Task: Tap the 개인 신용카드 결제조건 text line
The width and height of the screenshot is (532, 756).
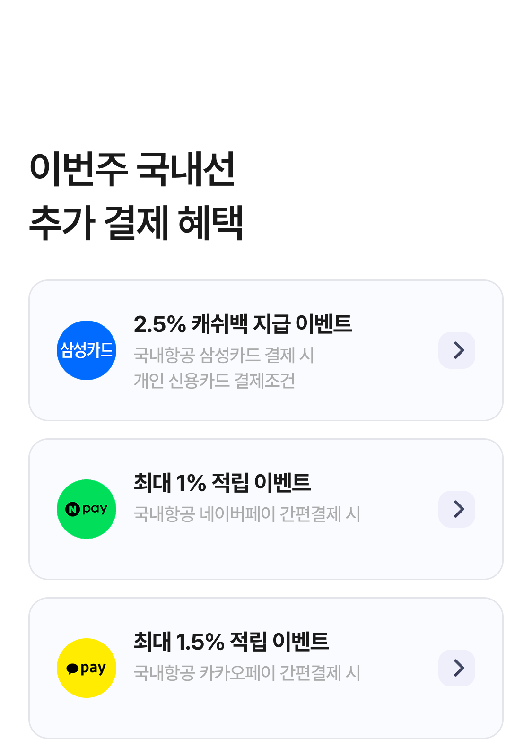Action: click(215, 381)
